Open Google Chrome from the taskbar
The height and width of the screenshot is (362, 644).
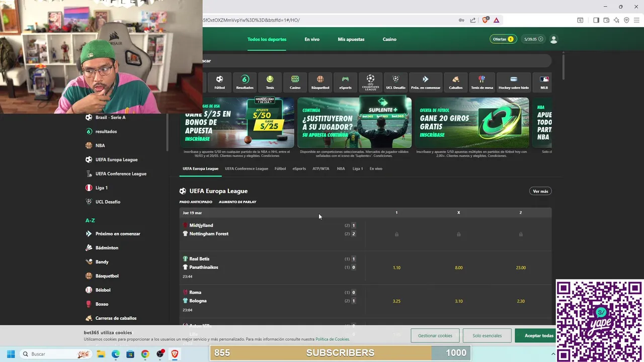(145, 354)
